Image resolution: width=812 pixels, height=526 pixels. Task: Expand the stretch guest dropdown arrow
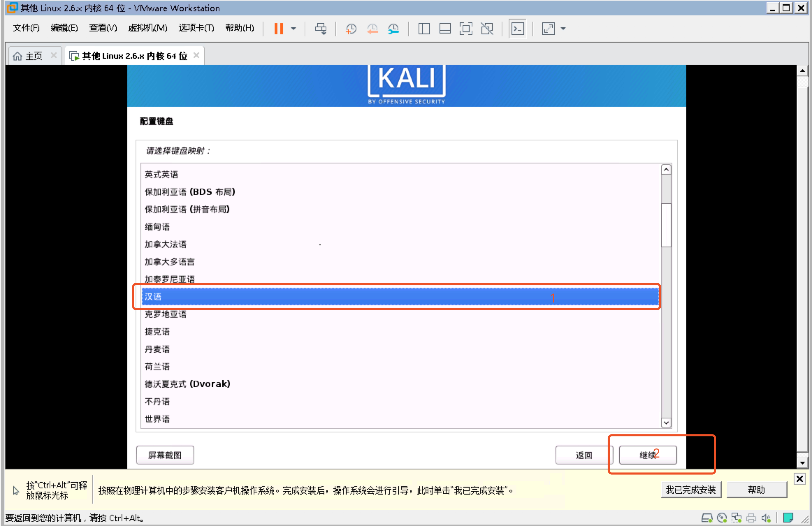(563, 29)
